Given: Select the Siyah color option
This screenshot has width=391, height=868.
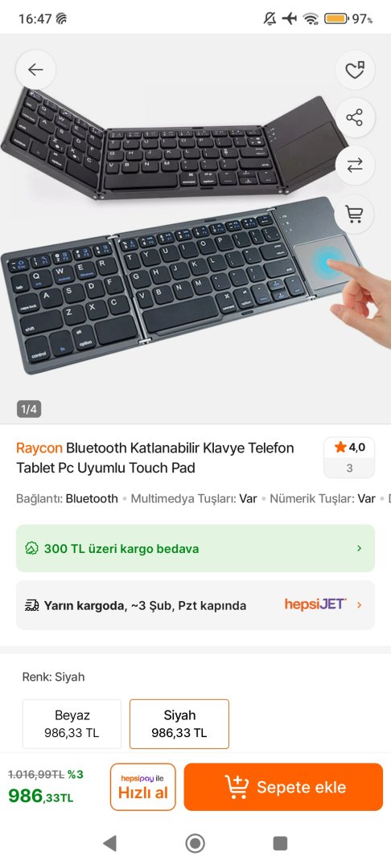Looking at the screenshot, I should [179, 724].
